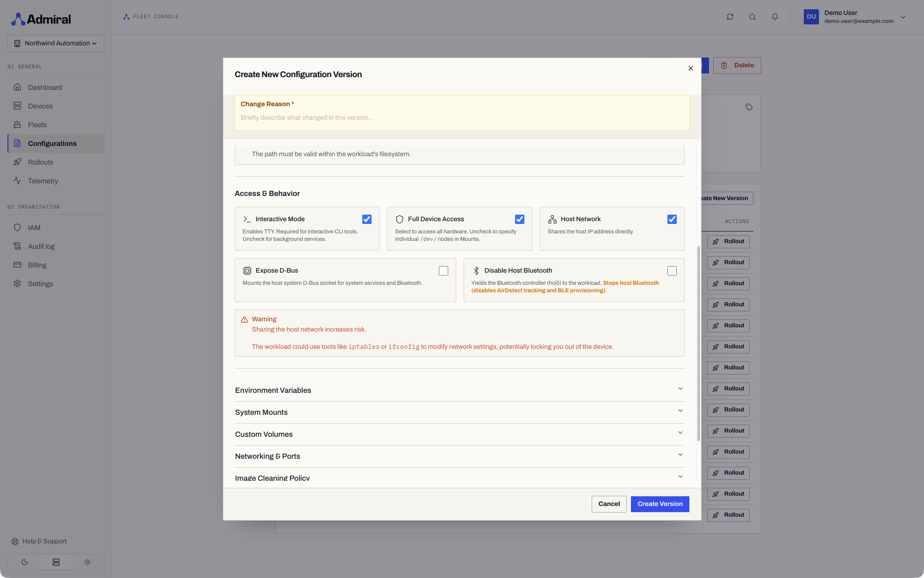Expand Networking & Ports section

pyautogui.click(x=459, y=456)
